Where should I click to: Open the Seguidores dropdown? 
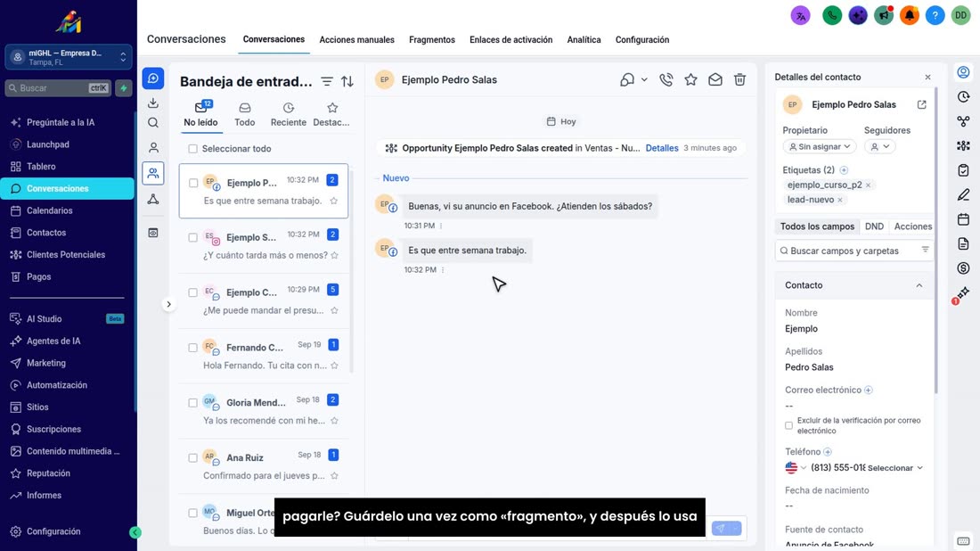point(879,146)
